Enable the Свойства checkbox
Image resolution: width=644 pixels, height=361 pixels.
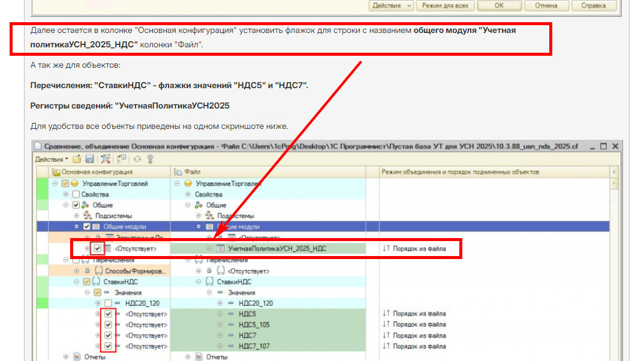point(76,194)
